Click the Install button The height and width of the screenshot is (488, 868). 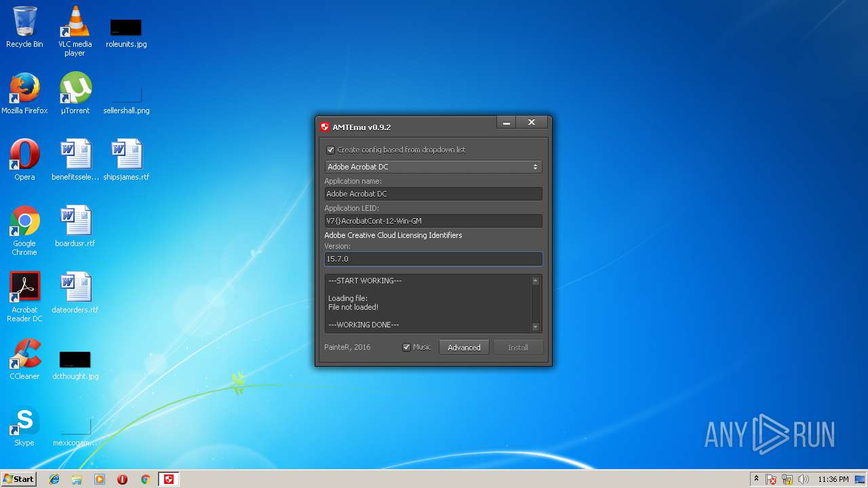click(518, 347)
